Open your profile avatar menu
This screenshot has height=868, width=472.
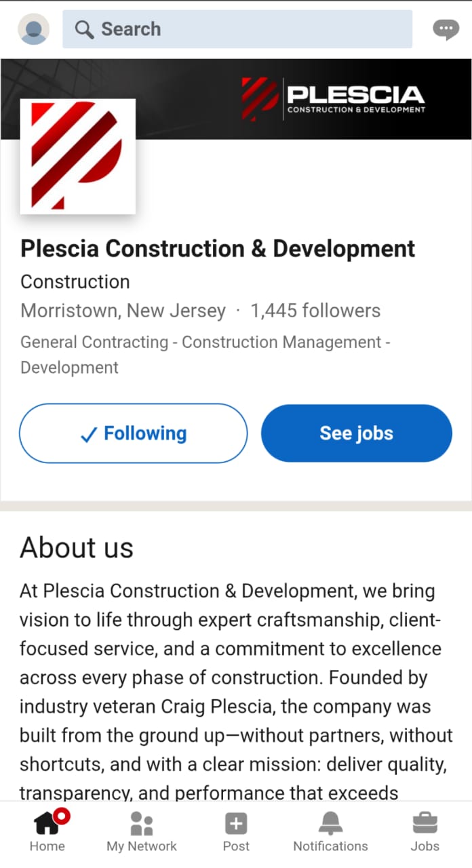pos(33,29)
